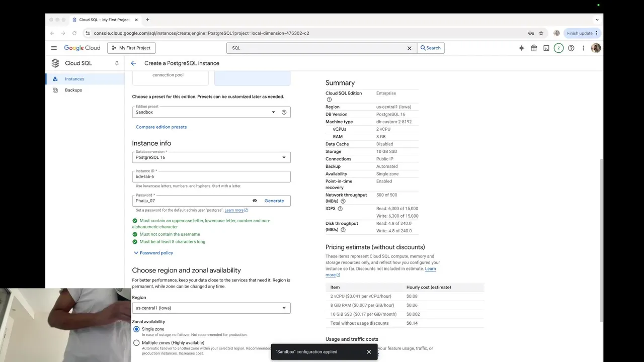
Task: Click help icon next to Edition preset
Action: pyautogui.click(x=284, y=112)
